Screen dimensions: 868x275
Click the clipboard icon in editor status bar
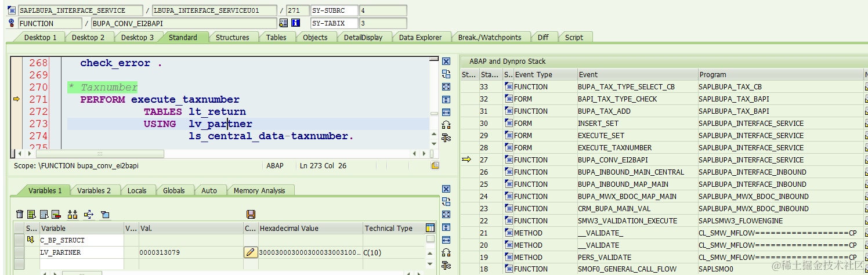(435, 165)
